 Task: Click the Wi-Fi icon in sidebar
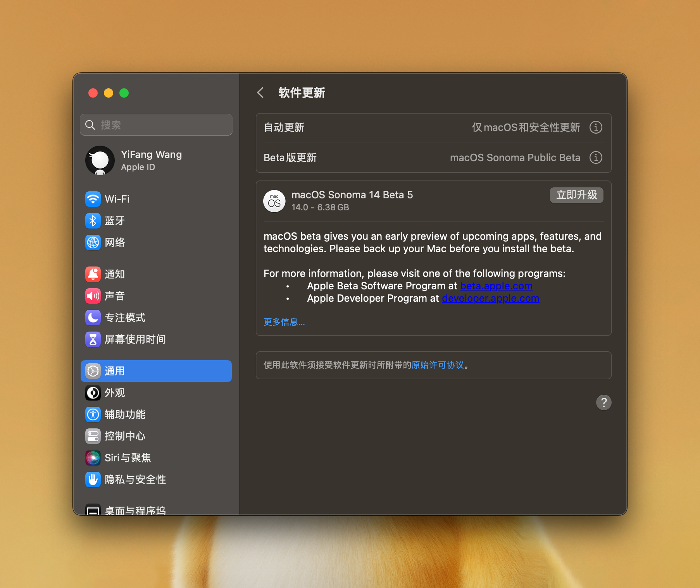pyautogui.click(x=93, y=199)
